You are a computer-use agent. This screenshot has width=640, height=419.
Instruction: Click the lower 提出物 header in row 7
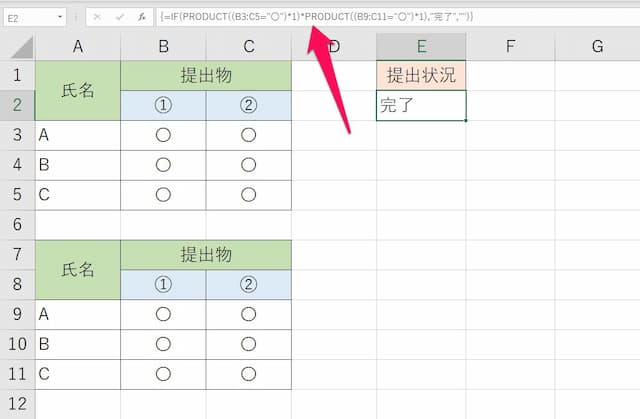coord(206,255)
